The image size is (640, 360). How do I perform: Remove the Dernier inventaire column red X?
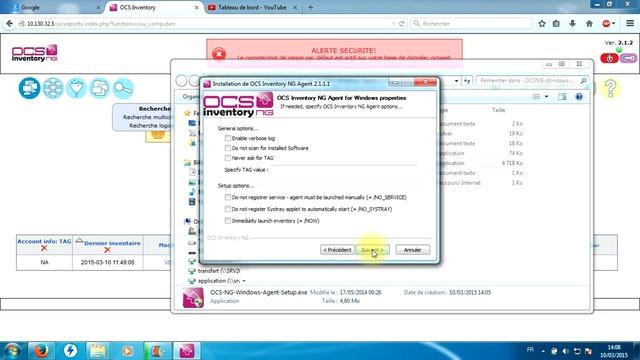(x=107, y=250)
